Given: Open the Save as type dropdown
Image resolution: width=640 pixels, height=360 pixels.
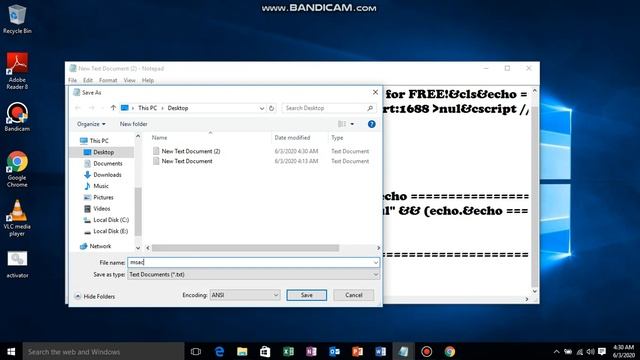Looking at the screenshot, I should coord(376,275).
